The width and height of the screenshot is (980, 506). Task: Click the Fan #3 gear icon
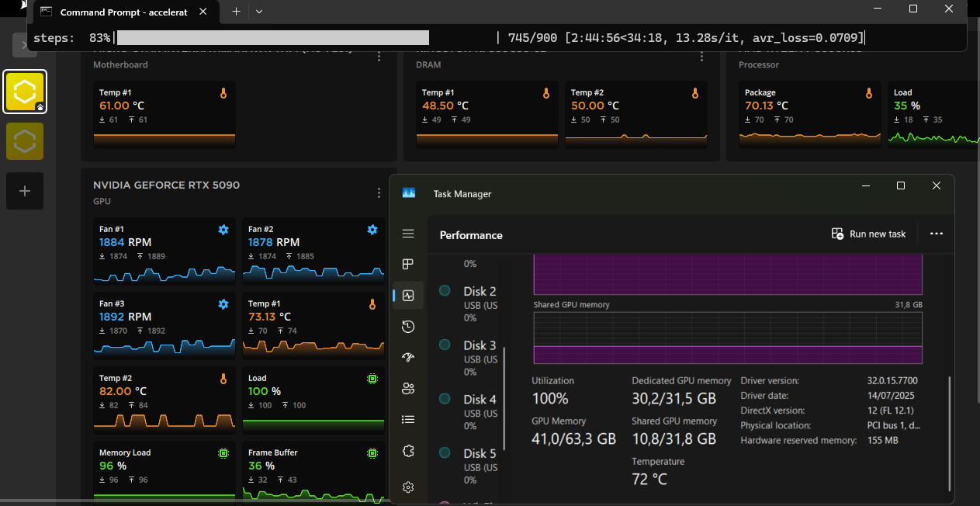click(223, 304)
